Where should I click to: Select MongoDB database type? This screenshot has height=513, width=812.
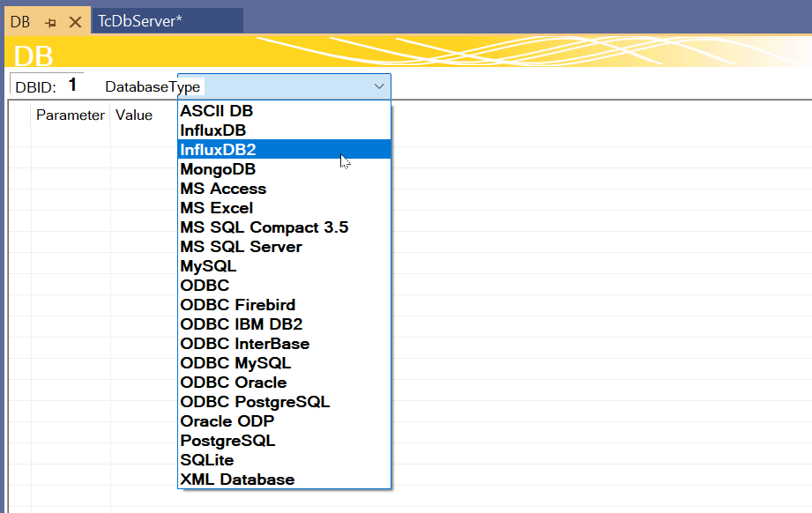[284, 169]
